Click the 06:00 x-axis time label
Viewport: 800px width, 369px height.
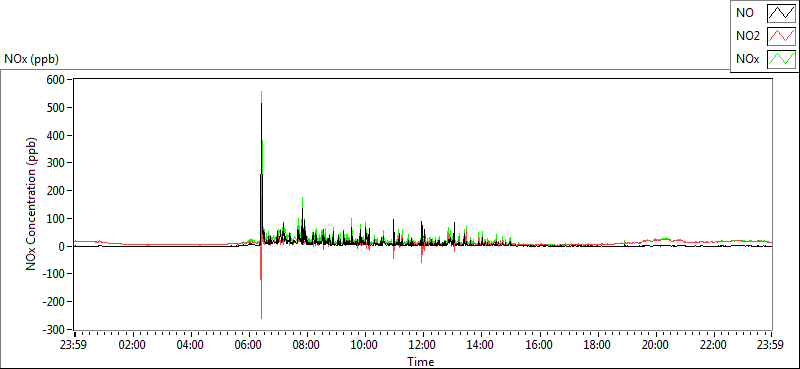pos(248,344)
